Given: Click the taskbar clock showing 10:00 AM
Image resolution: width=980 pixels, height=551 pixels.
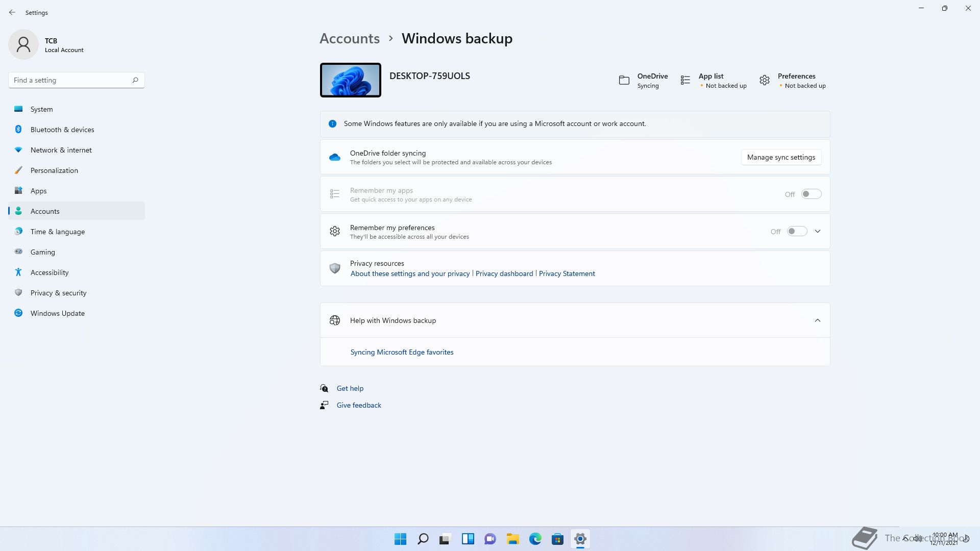Looking at the screenshot, I should pos(944,539).
